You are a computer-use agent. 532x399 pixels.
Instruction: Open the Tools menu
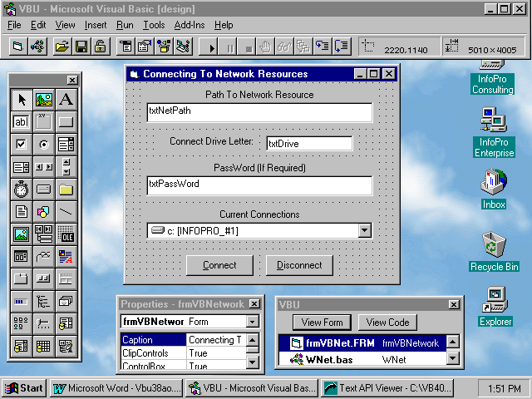click(154, 25)
